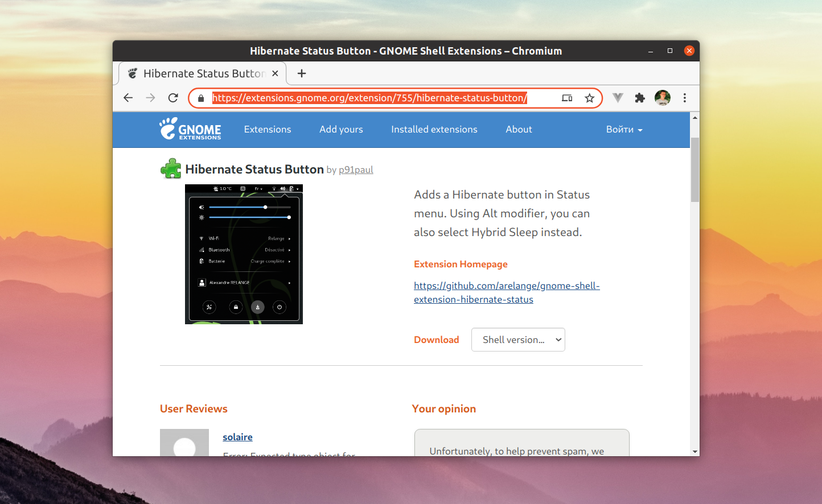Minimize the Chromium window
This screenshot has width=822, height=504.
[x=650, y=51]
